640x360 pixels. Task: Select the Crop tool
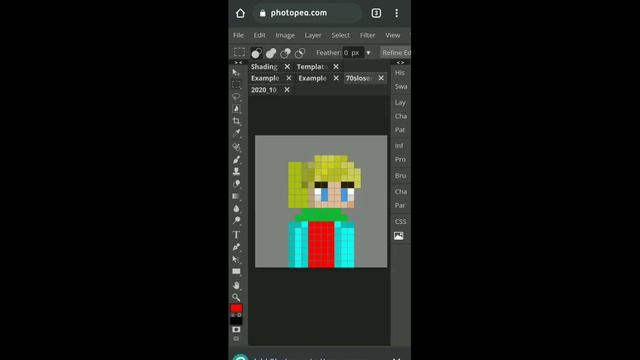point(236,121)
